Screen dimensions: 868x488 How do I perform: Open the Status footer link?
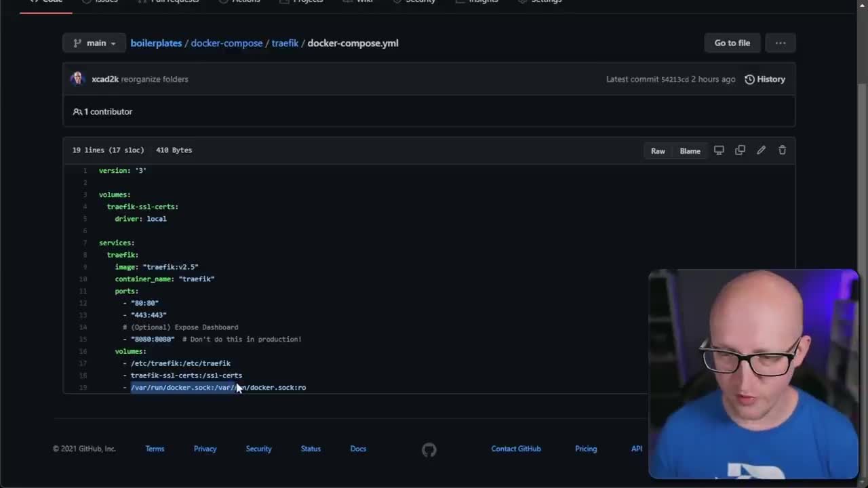(x=311, y=449)
